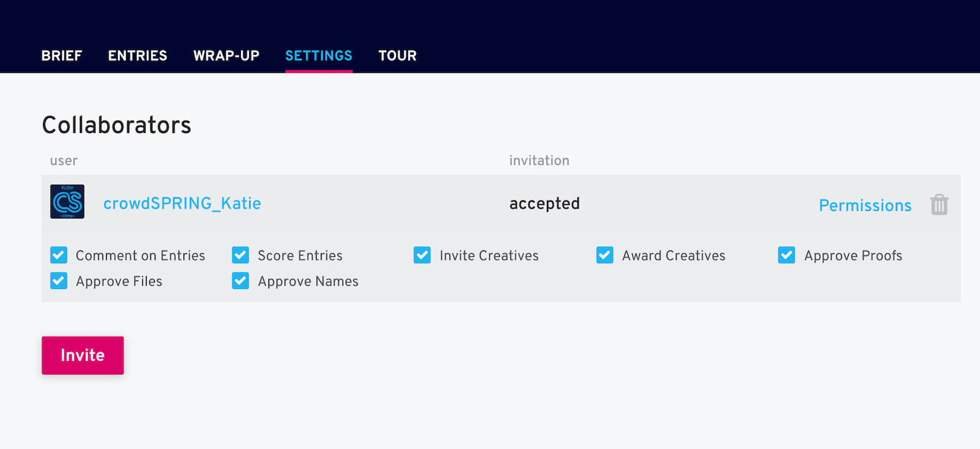
Task: Select the SETTINGS tab
Action: point(318,56)
